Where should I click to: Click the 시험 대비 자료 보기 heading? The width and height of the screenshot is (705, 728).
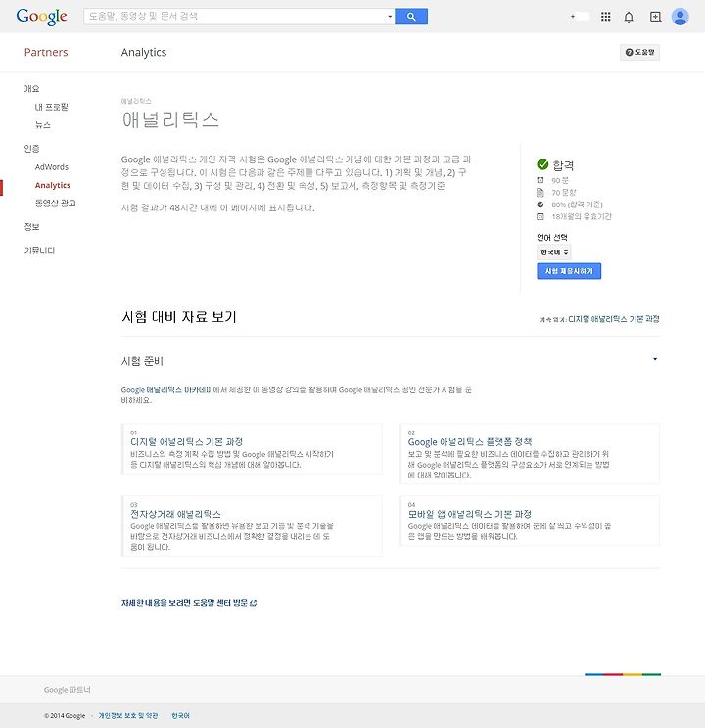179,317
